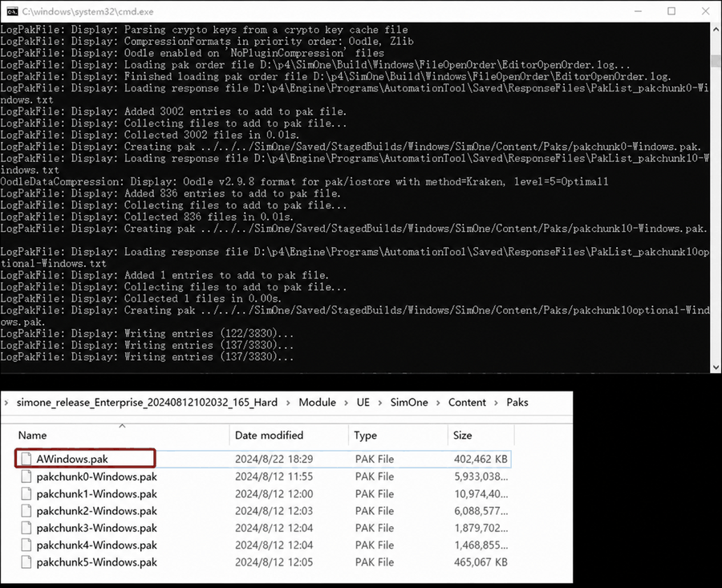The height and width of the screenshot is (588, 722).
Task: Go to the Module breadcrumb folder
Action: click(x=317, y=403)
